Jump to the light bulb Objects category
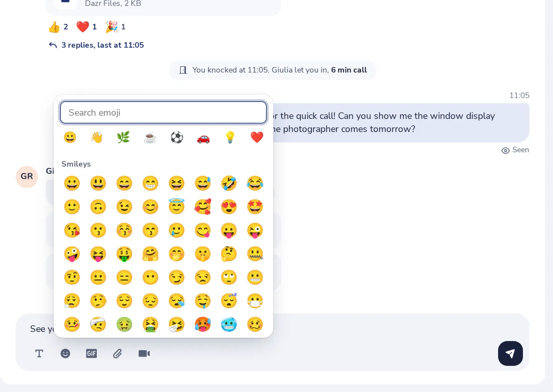553x392 pixels. [230, 137]
